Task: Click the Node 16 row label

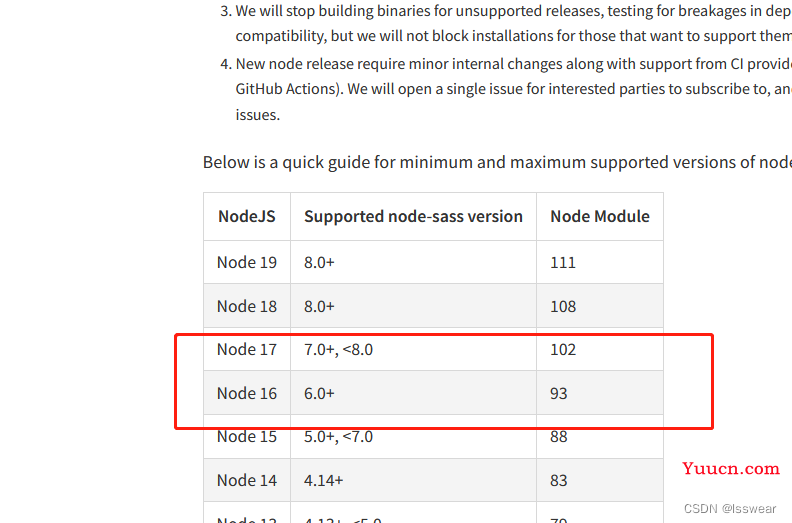Action: coord(246,393)
